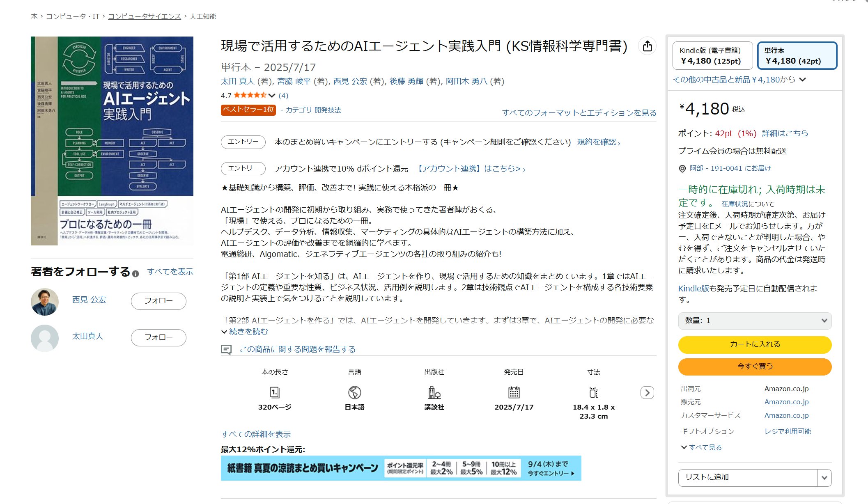Expand the star rating breakdown chevron

[x=272, y=96]
